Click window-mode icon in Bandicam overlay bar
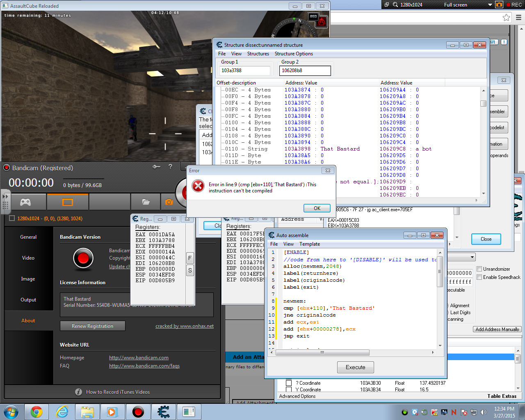The image size is (525, 420). pos(386,5)
